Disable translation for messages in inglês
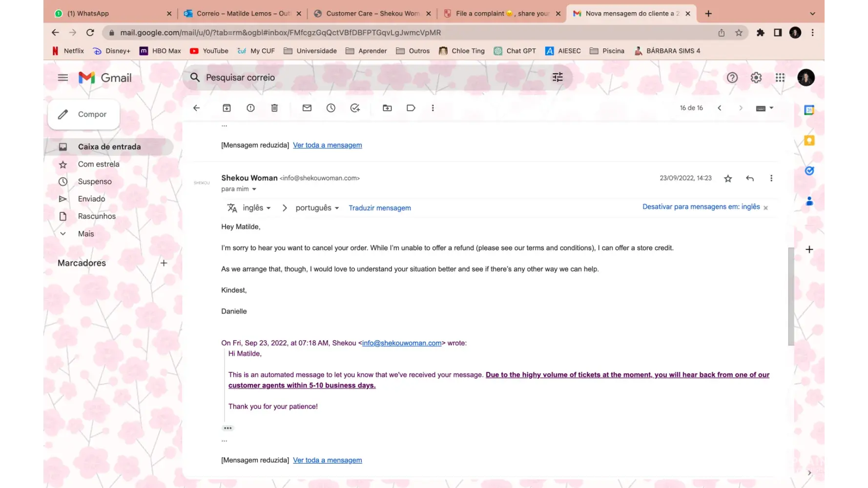This screenshot has height=488, width=868. click(x=701, y=207)
